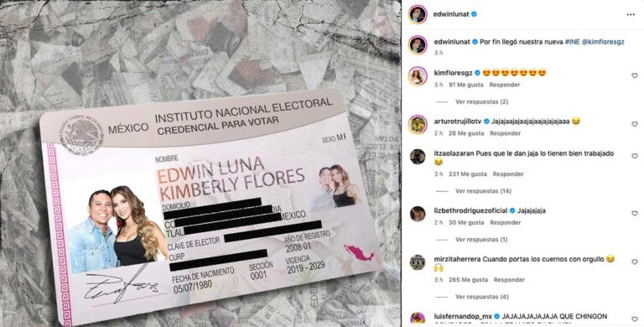Open kimfloresgz's avatar next to her comment
Image resolution: width=644 pixels, height=327 pixels.
point(418,76)
